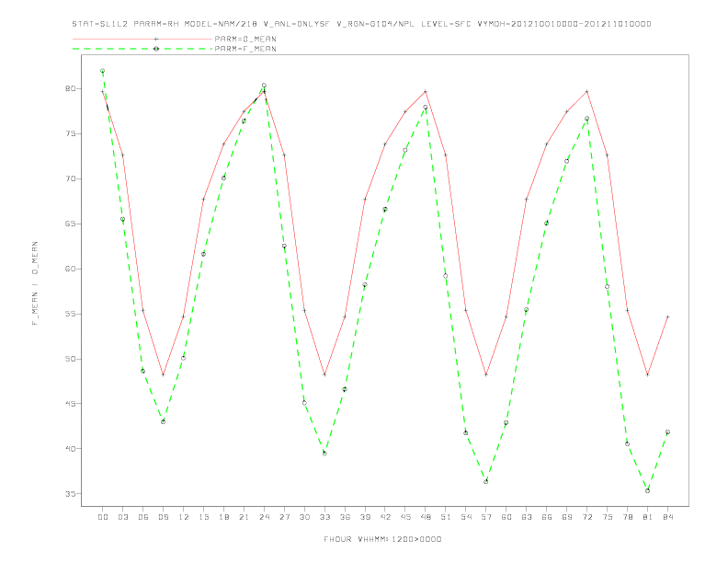Select the green F_MEAN circle at hour 57
The image size is (728, 563).
point(486,482)
